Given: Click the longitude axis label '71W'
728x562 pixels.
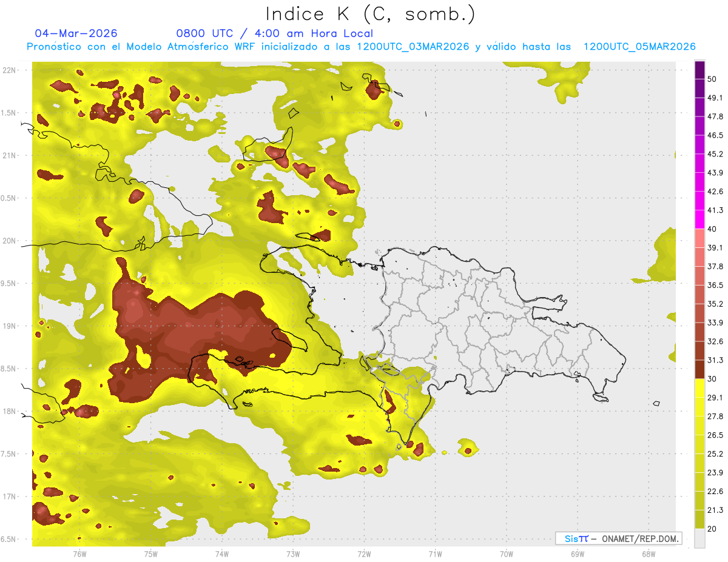Looking at the screenshot, I should (x=435, y=555).
